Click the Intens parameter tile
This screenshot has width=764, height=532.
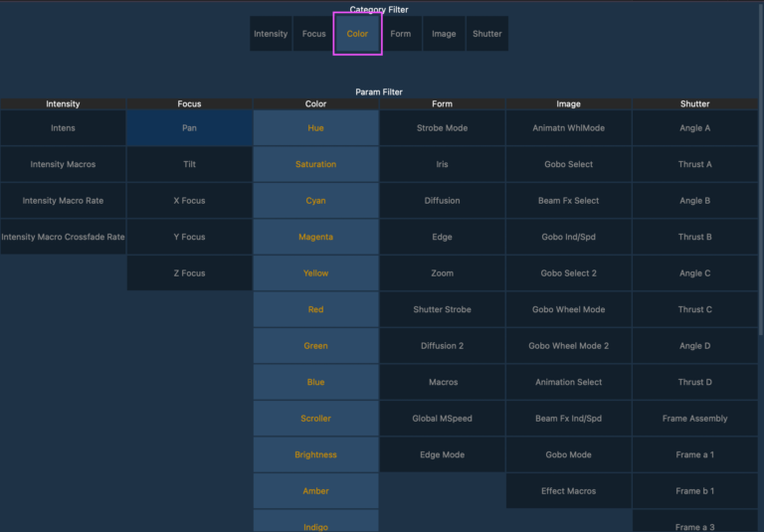[x=63, y=128]
